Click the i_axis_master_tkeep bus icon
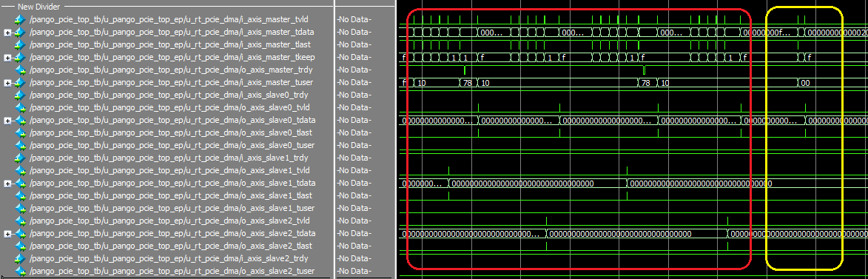 point(21,58)
